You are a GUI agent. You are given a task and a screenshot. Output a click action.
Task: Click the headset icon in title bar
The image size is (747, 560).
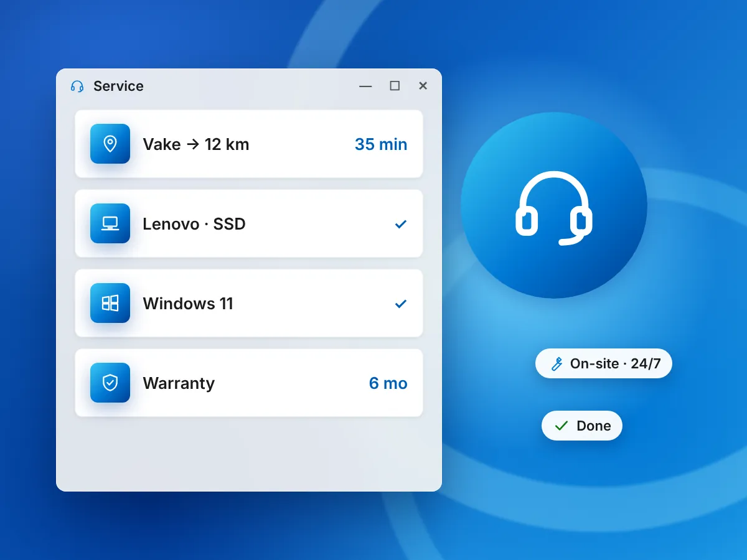click(x=77, y=86)
